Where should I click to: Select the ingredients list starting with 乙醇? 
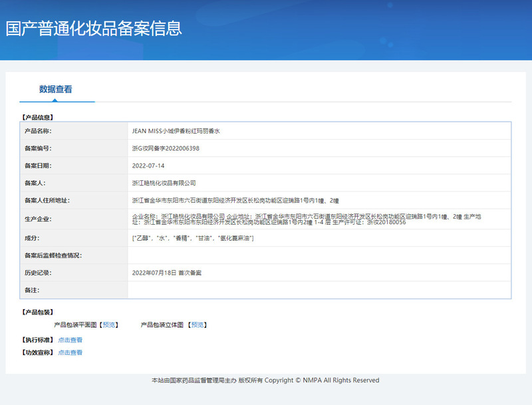(x=193, y=238)
